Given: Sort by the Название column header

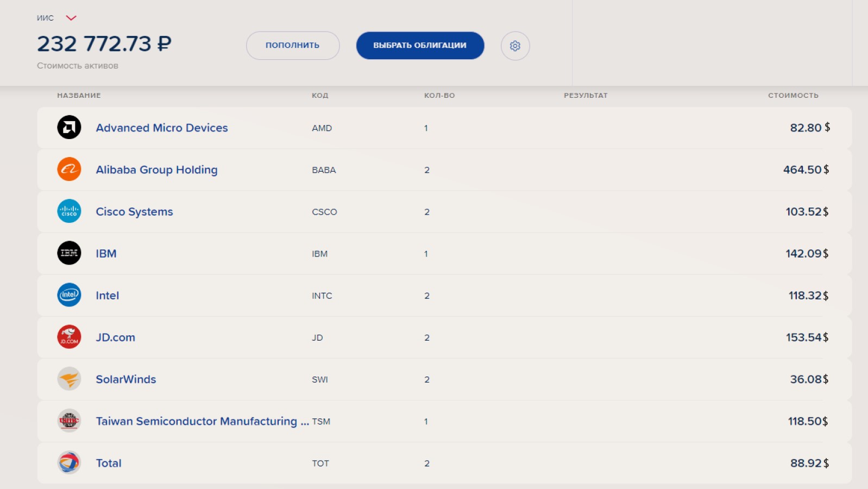Looking at the screenshot, I should point(79,95).
